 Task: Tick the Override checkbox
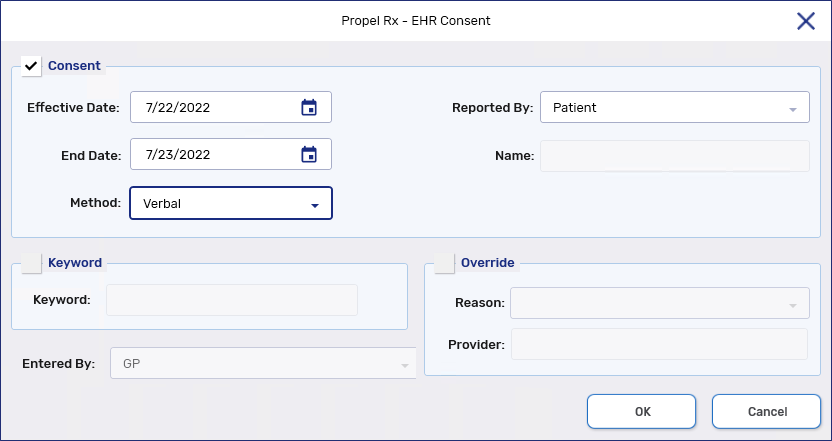[x=444, y=263]
